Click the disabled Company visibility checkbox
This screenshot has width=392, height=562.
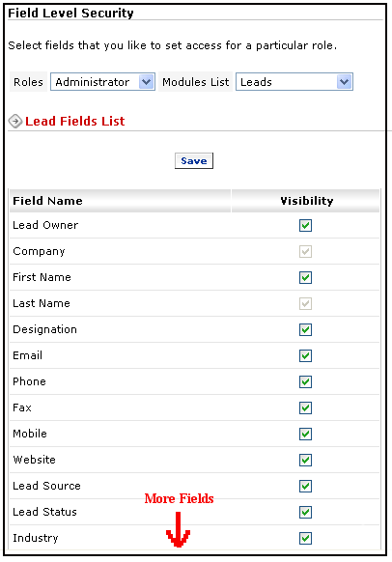coord(305,252)
